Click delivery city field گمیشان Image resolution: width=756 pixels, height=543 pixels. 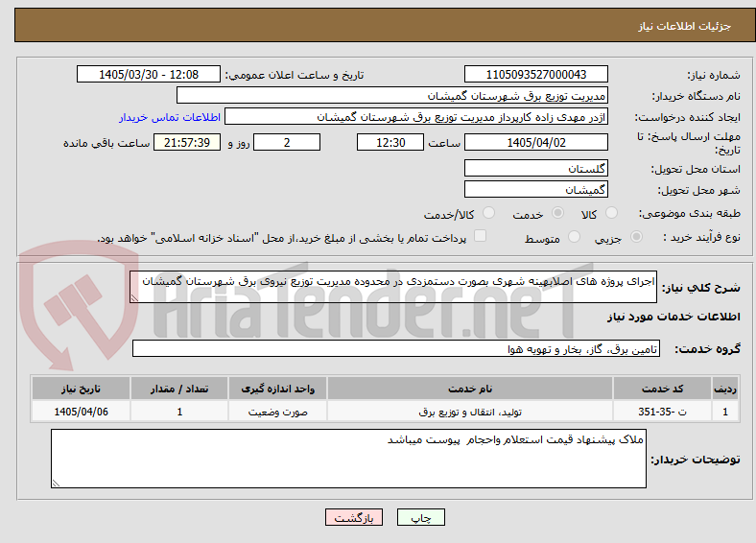point(535,189)
